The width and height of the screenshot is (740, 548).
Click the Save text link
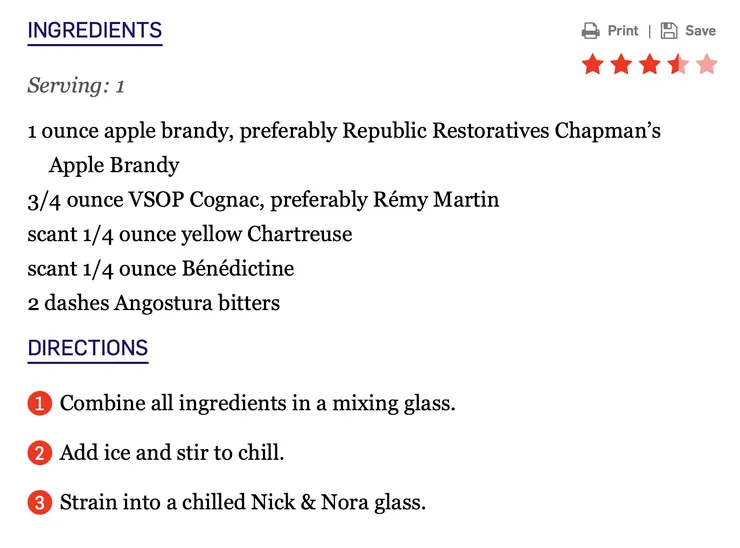(700, 31)
